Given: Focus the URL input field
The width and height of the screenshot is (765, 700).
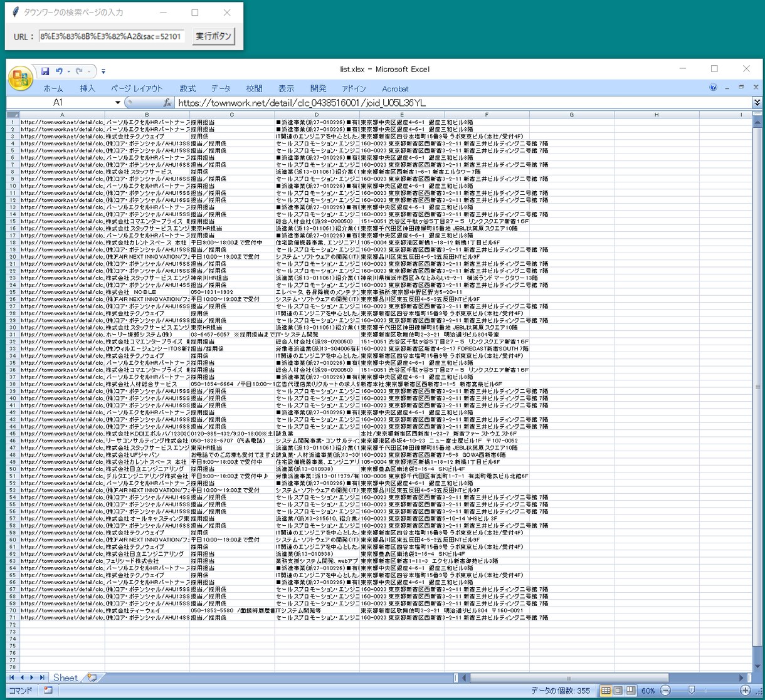Looking at the screenshot, I should tap(112, 36).
